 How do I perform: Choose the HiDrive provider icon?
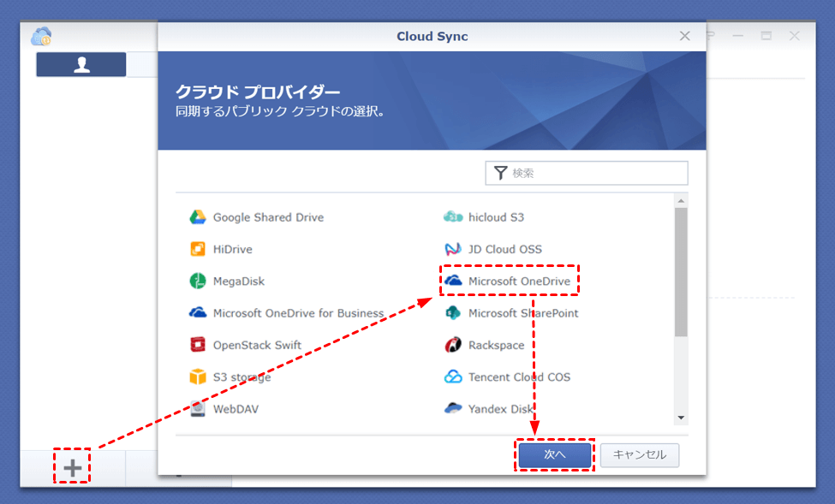pos(198,249)
